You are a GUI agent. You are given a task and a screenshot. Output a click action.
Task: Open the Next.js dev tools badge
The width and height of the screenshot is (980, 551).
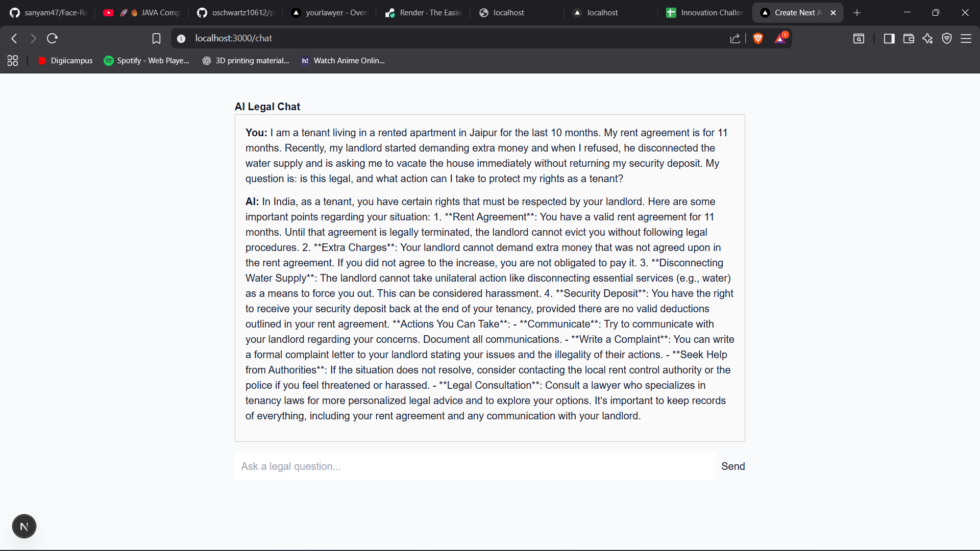24,527
